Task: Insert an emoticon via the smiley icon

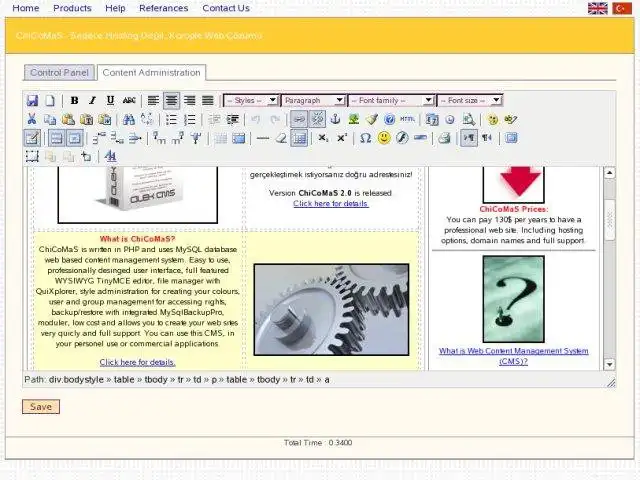Action: 384,138
